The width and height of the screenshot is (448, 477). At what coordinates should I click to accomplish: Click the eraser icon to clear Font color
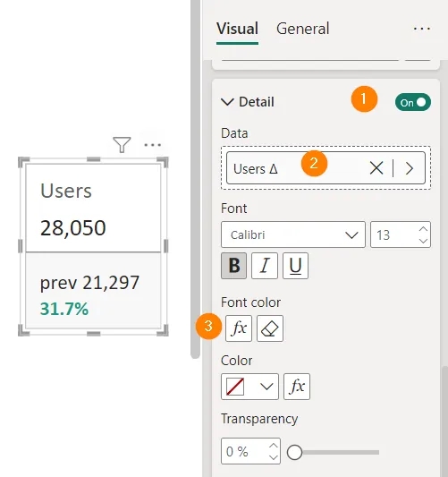click(x=270, y=328)
